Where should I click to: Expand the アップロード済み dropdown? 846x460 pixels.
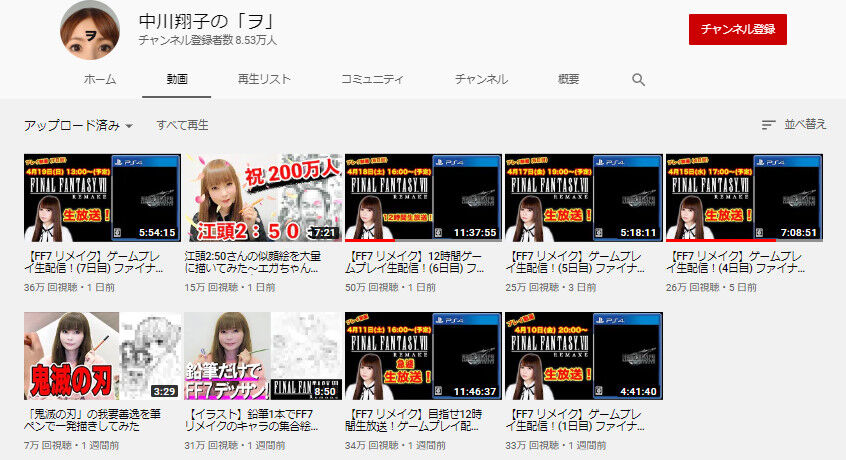click(x=78, y=126)
